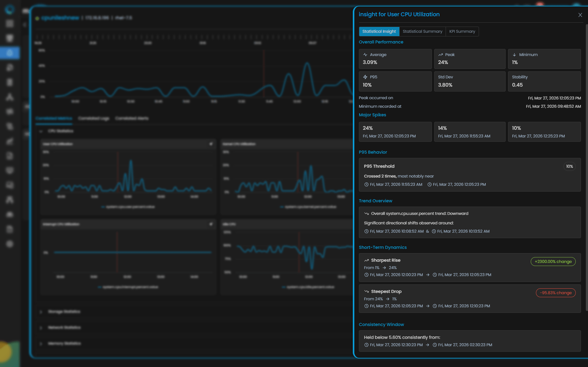Screen dimensions: 588x367
Task: Click the pulse icon beside Average
Action: click(365, 55)
